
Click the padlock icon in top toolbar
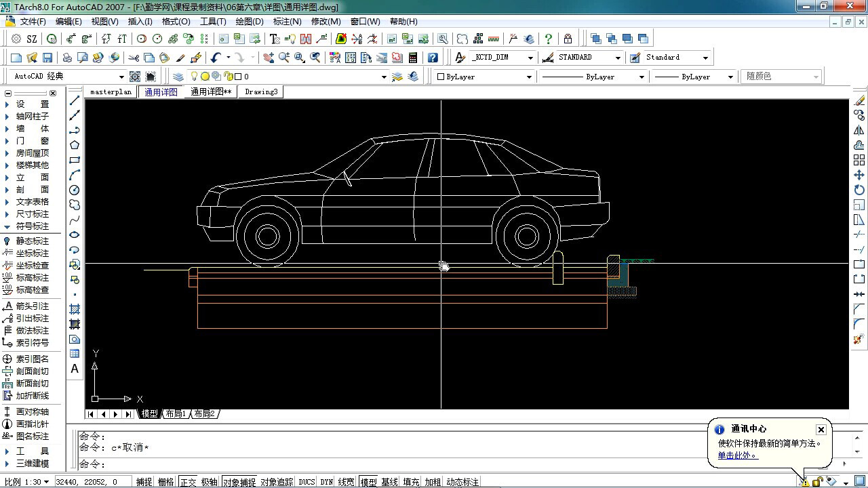coord(568,39)
